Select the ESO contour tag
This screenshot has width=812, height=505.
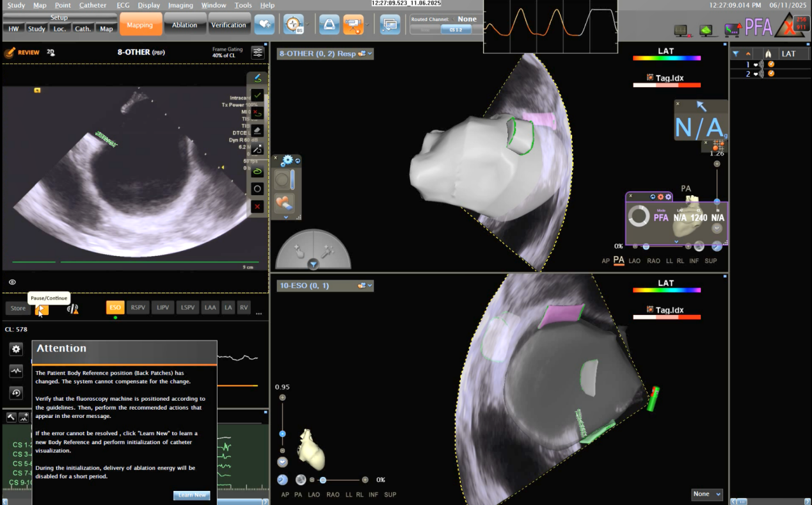tap(115, 308)
